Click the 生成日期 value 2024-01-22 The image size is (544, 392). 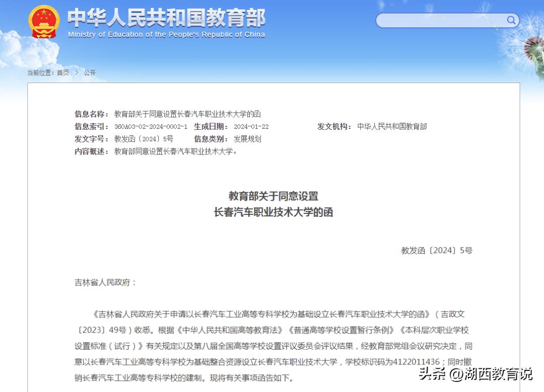(252, 126)
